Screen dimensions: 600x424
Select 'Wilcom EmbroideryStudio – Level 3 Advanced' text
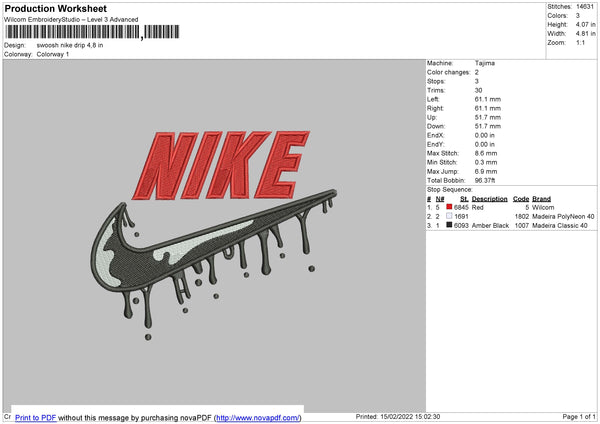point(71,20)
